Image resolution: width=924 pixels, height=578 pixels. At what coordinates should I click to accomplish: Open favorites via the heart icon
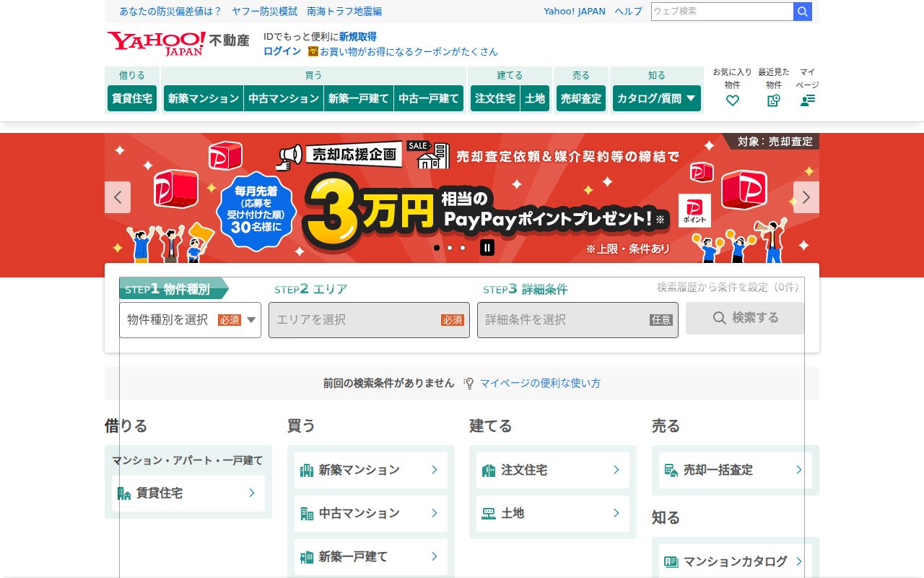(x=732, y=100)
